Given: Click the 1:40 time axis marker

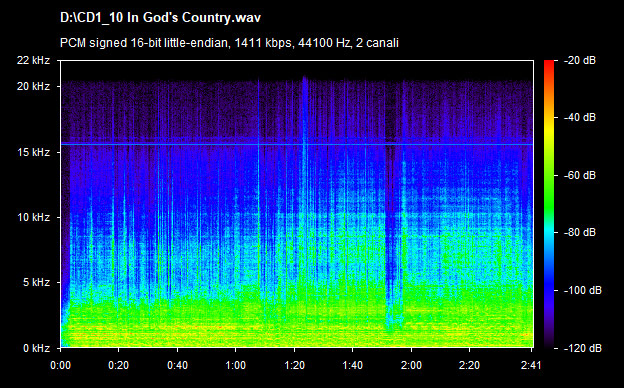Looking at the screenshot, I should point(353,365).
